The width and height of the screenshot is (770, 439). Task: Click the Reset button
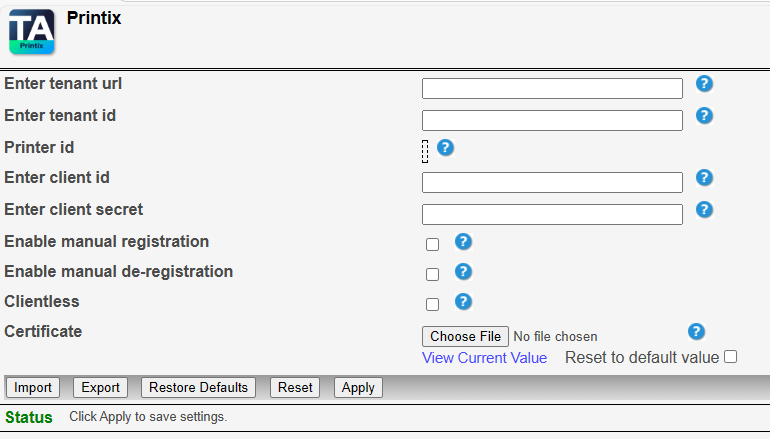(295, 387)
